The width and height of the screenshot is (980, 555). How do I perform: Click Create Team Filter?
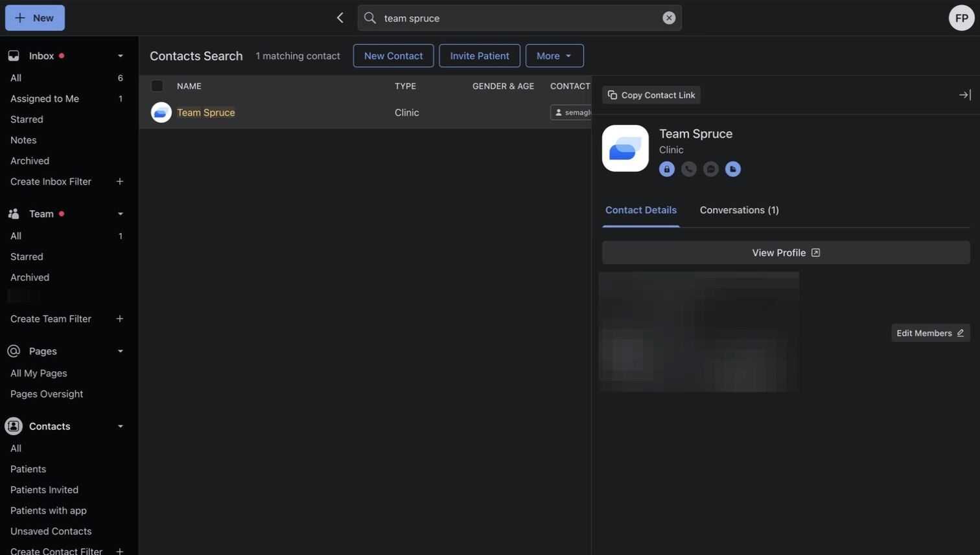pyautogui.click(x=51, y=319)
